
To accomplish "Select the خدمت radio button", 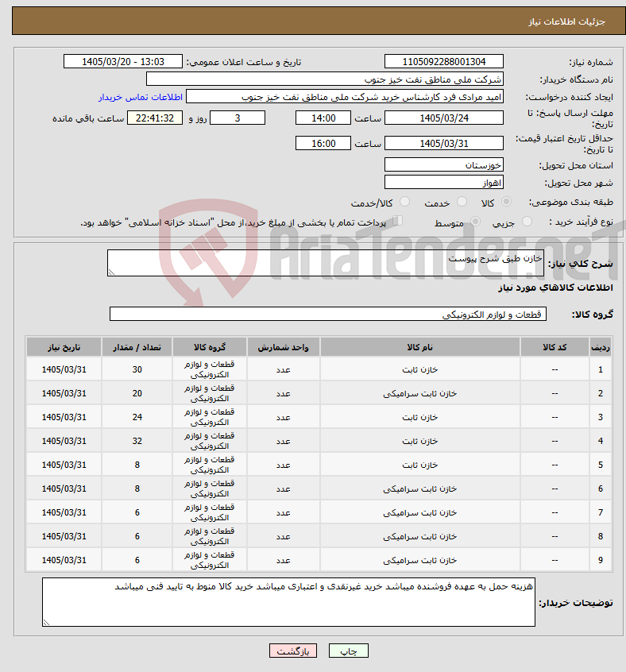I will click(462, 202).
